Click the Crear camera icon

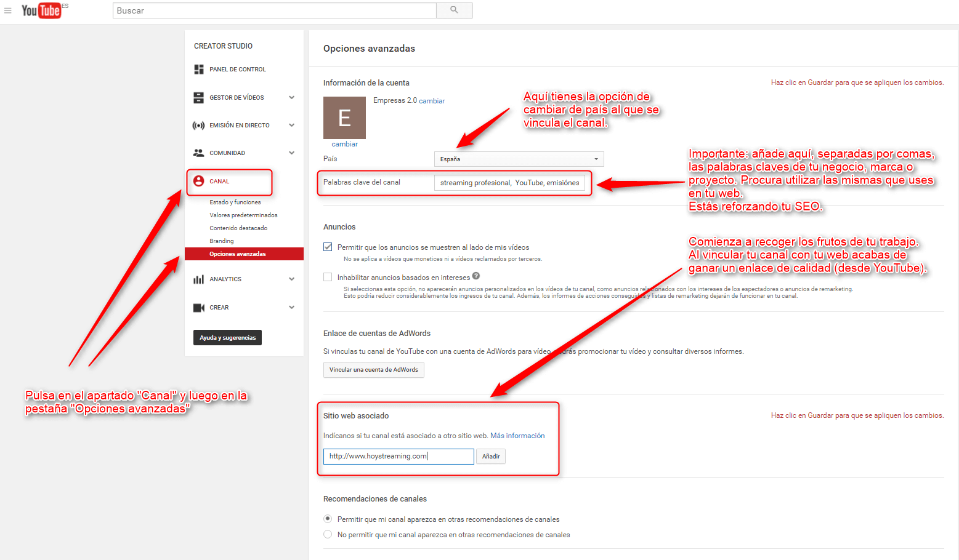[x=199, y=308]
